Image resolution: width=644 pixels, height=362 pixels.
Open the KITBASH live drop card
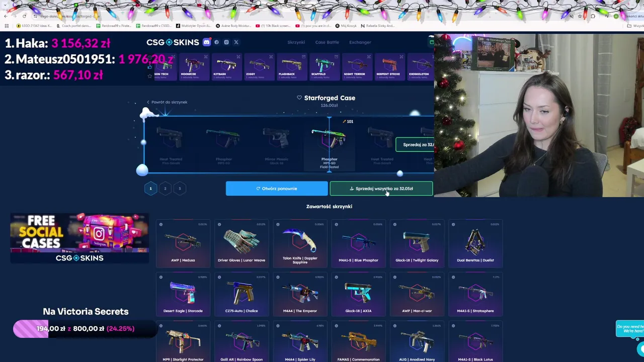pyautogui.click(x=226, y=67)
